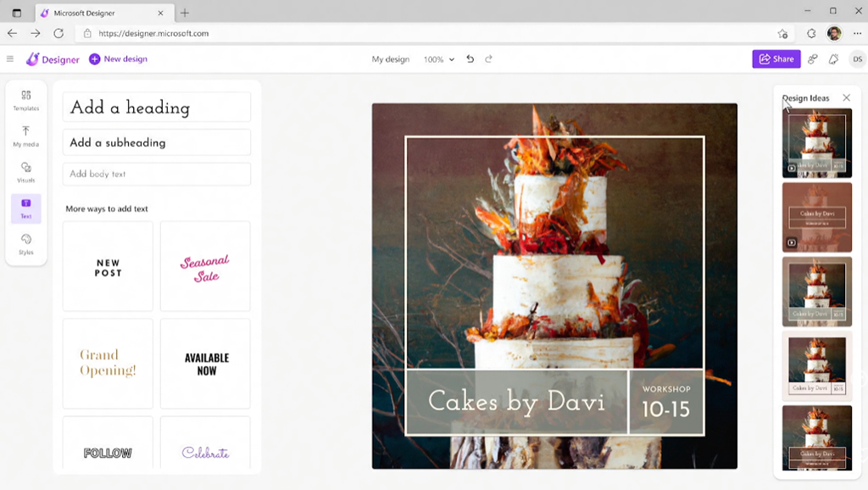Select the WORKSHOP canvas text
The image size is (868, 490).
(x=666, y=389)
